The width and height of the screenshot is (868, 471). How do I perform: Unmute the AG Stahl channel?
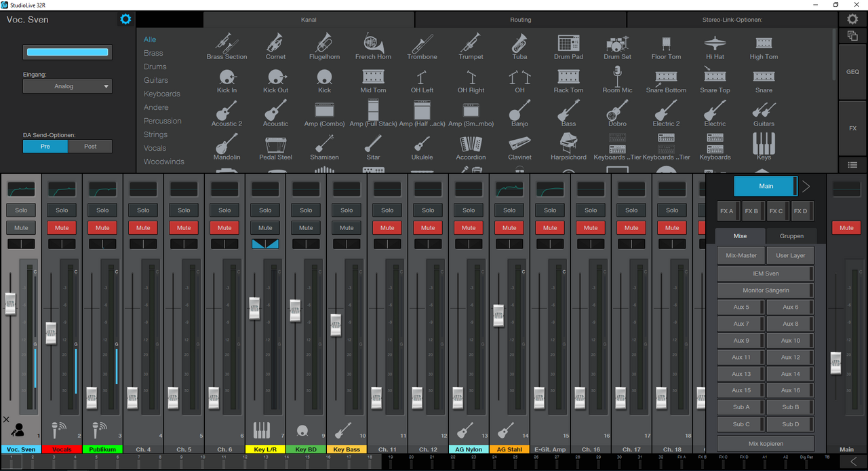click(509, 227)
